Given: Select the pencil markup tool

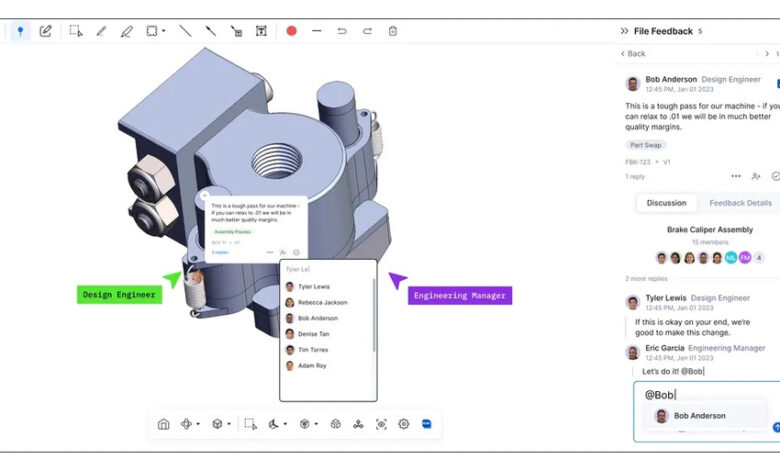Looking at the screenshot, I should [101, 31].
